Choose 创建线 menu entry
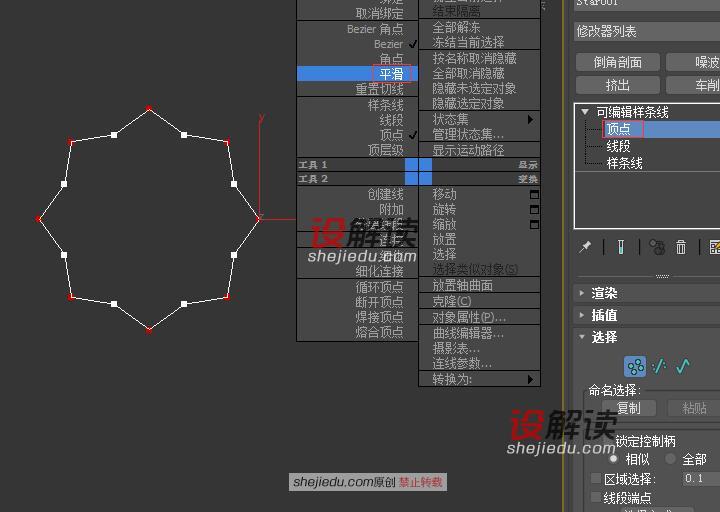 385,194
